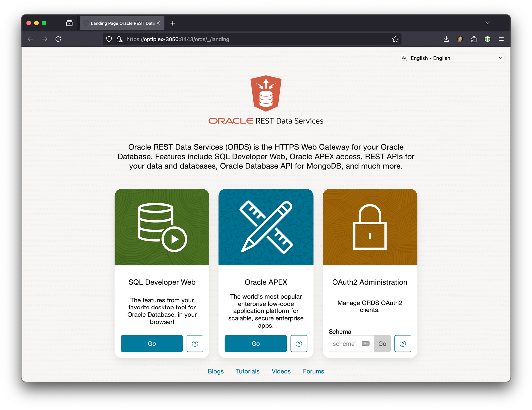532x410 pixels.
Task: Open the Tutorials link
Action: click(x=248, y=371)
